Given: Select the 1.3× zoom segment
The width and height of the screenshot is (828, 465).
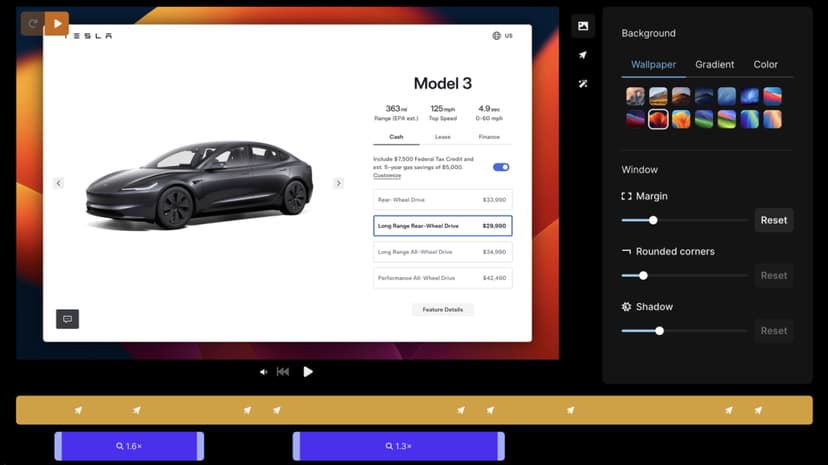Looking at the screenshot, I should 399,446.
